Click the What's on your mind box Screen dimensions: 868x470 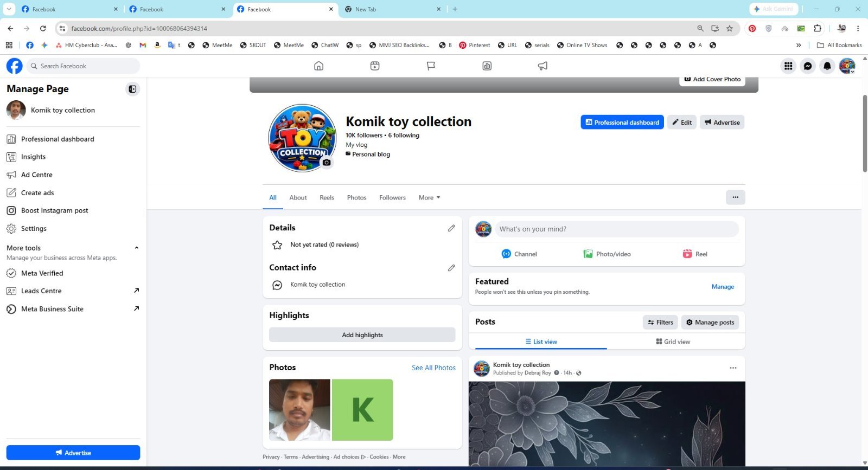[616, 229]
